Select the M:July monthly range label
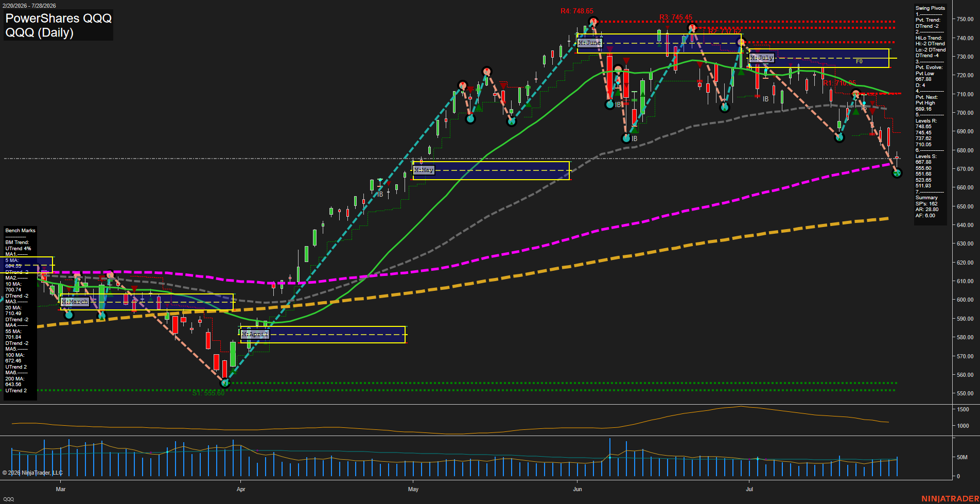Image resolution: width=980 pixels, height=504 pixels. (x=762, y=58)
